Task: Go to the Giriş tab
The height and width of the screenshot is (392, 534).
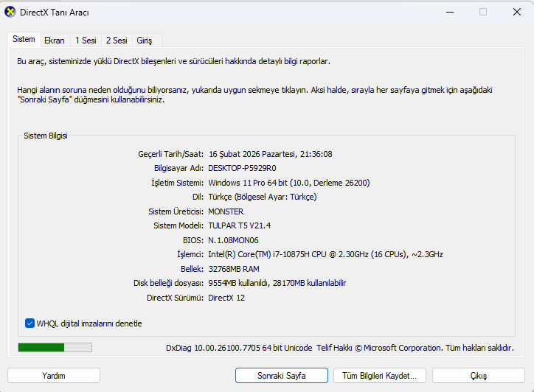Action: click(145, 41)
